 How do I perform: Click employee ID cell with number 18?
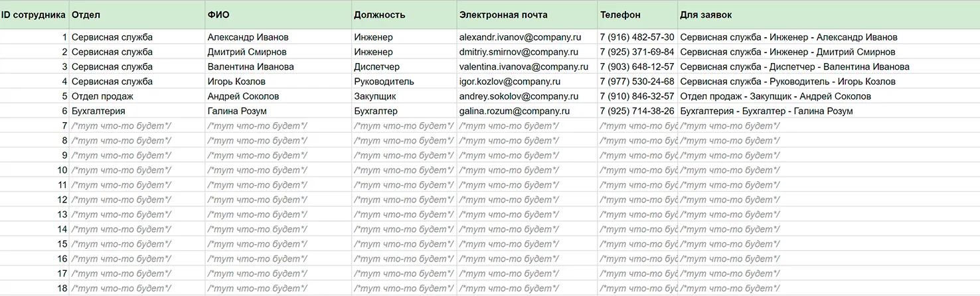(x=35, y=288)
